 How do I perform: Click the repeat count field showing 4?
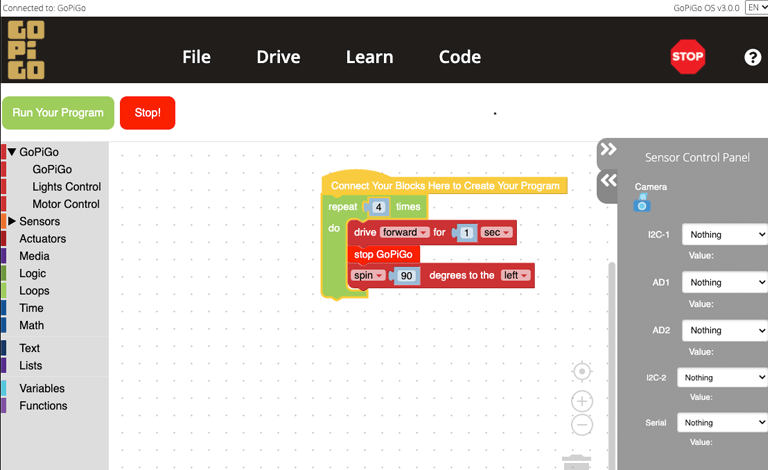pos(378,207)
